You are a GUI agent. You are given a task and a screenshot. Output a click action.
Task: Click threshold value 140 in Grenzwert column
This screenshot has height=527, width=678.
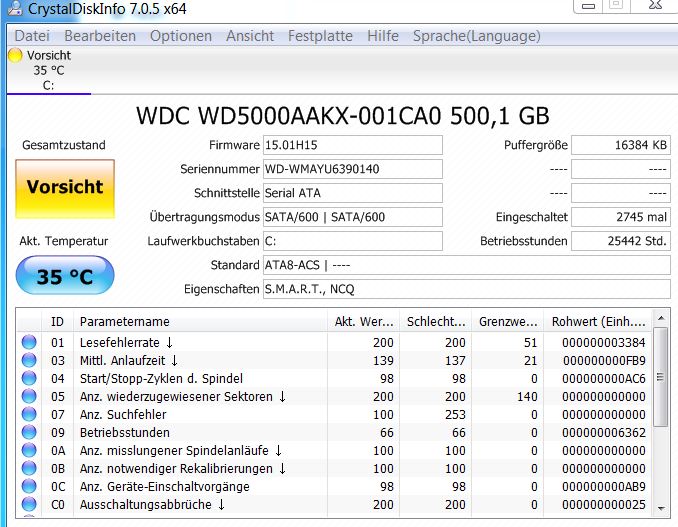(x=527, y=396)
